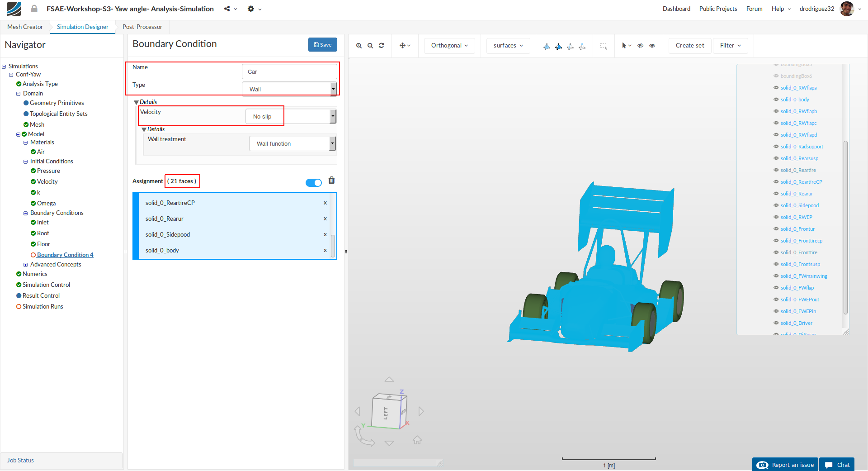The height and width of the screenshot is (471, 868).
Task: Toggle visibility of solid_0_Fronttire
Action: [776, 252]
